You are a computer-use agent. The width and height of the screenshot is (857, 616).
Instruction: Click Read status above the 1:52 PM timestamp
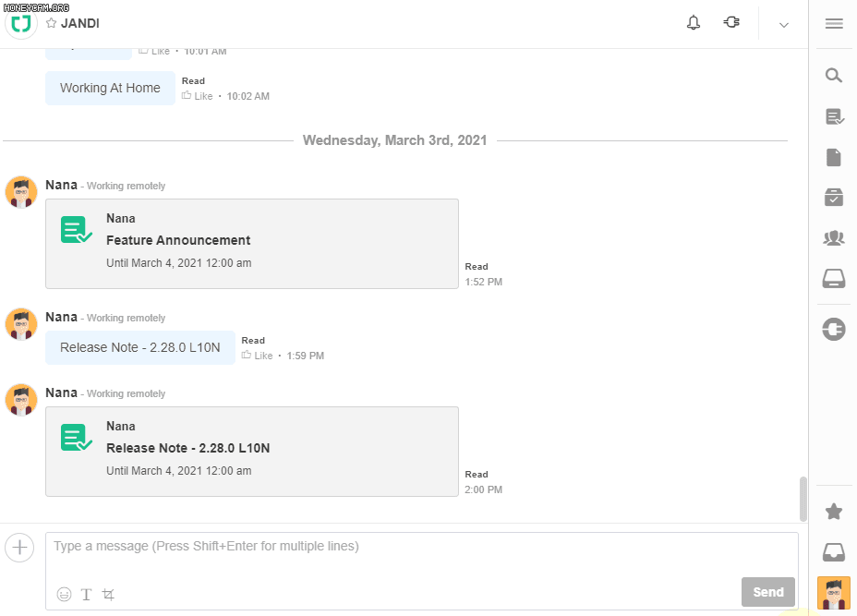click(x=477, y=267)
